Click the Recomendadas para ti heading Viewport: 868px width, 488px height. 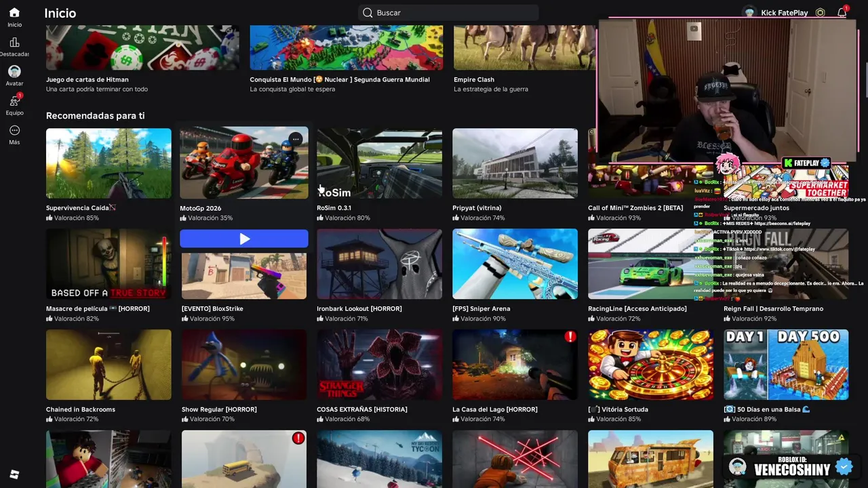coord(96,116)
